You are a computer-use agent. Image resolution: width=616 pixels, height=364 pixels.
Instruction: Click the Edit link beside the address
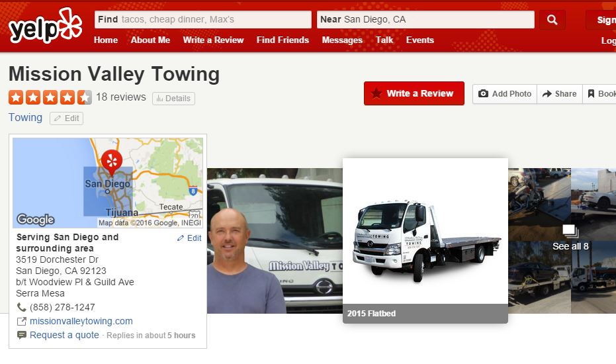click(189, 238)
